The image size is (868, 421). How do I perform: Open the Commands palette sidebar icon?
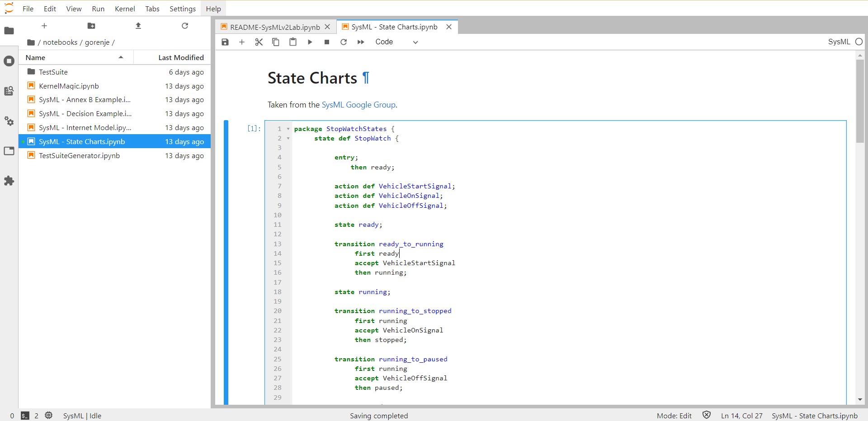(9, 91)
